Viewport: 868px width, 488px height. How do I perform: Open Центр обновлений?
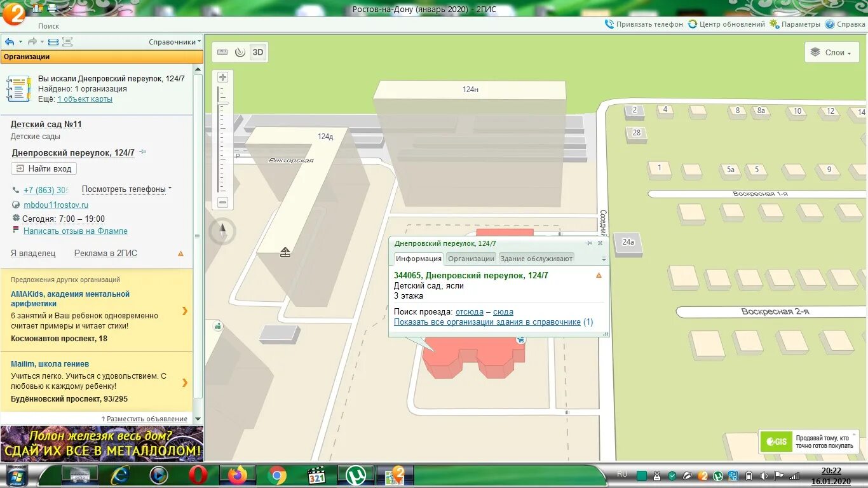[726, 24]
